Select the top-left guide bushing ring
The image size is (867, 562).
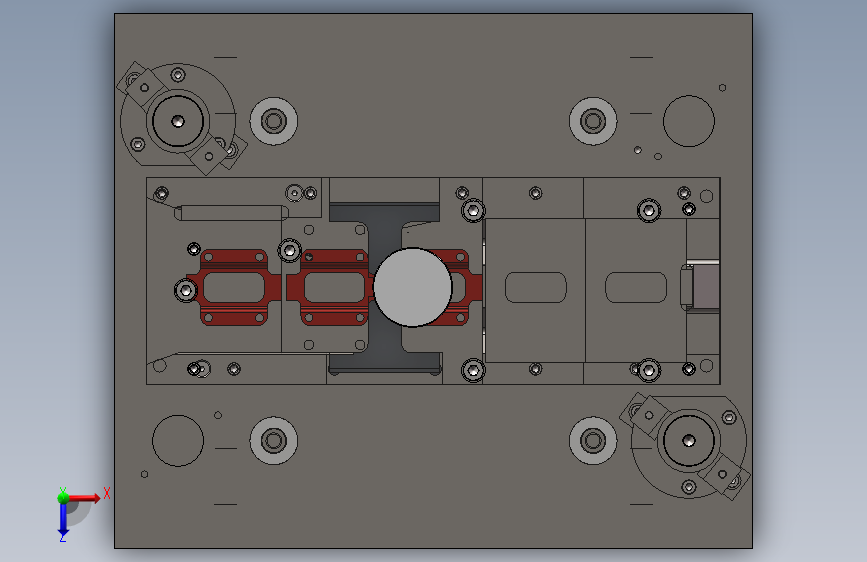(x=274, y=121)
